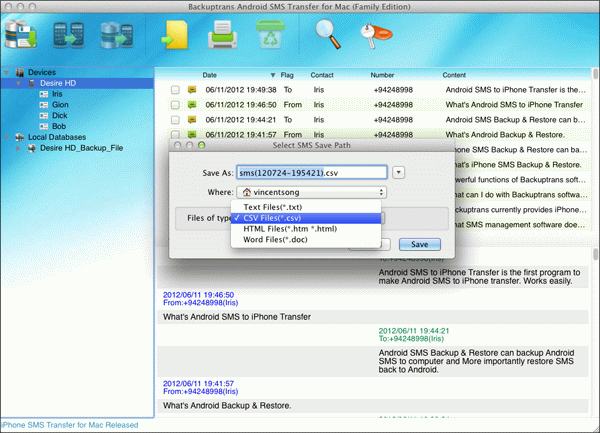The height and width of the screenshot is (433, 600).
Task: Click the contact card icon beside Dick
Action: tap(44, 116)
